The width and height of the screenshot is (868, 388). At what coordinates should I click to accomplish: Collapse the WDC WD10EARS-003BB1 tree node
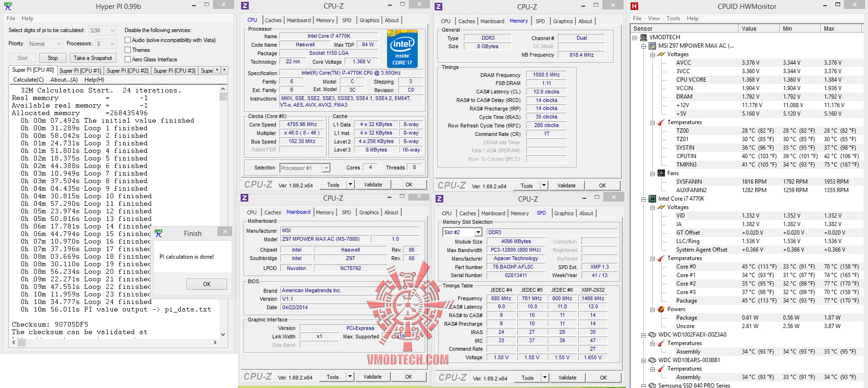point(643,360)
